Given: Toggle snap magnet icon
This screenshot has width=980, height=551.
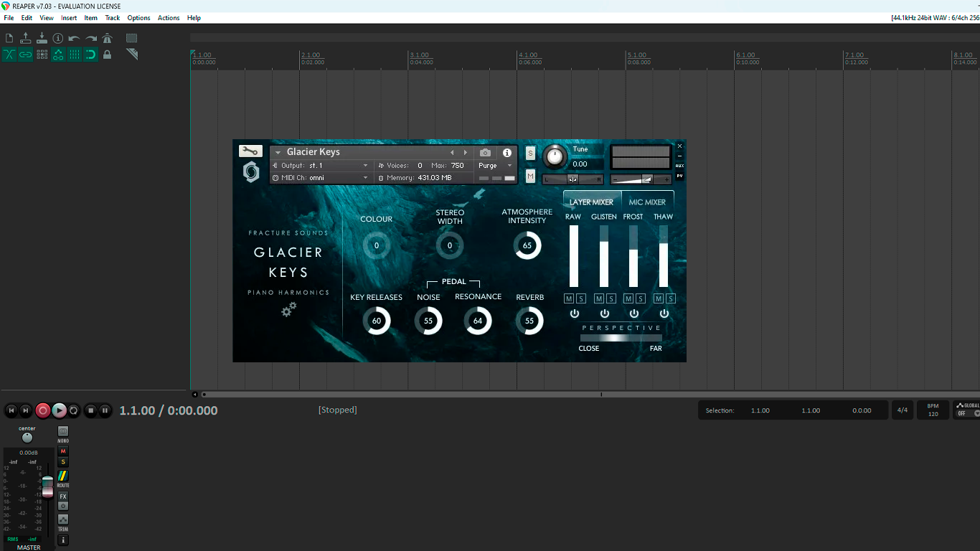Looking at the screenshot, I should [91, 55].
